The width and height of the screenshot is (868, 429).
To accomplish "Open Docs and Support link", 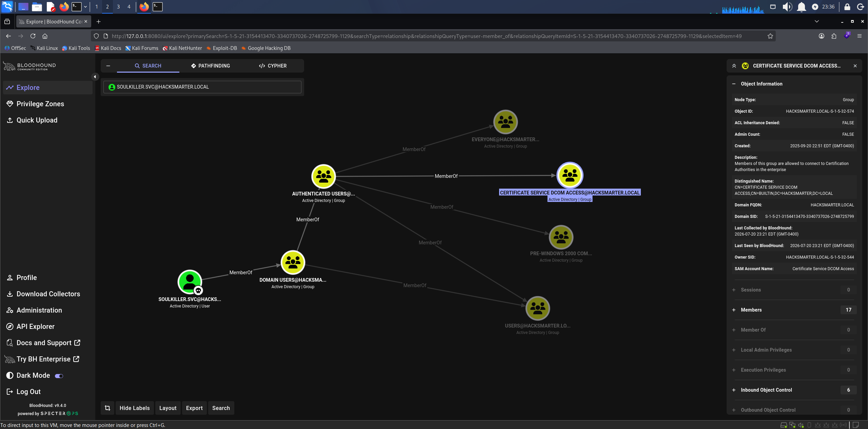I will pyautogui.click(x=47, y=343).
